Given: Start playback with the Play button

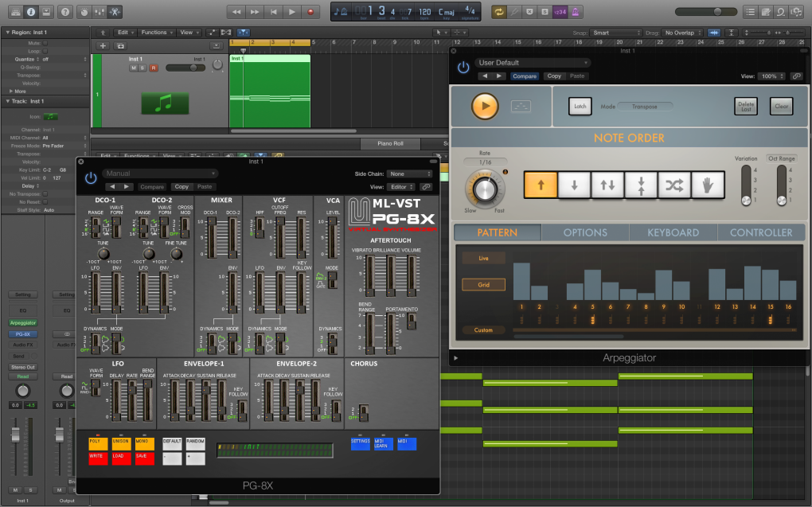Looking at the screenshot, I should click(292, 11).
